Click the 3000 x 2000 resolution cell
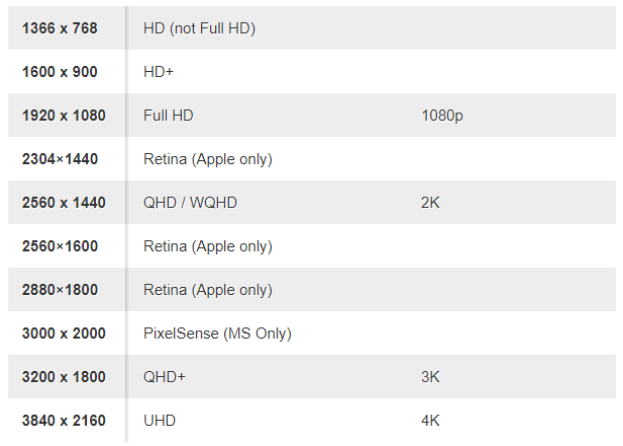623x446 pixels. pos(64,333)
